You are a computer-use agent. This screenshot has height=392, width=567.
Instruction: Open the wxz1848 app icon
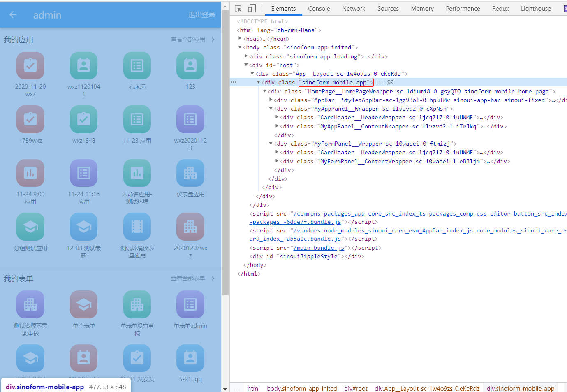coord(84,119)
